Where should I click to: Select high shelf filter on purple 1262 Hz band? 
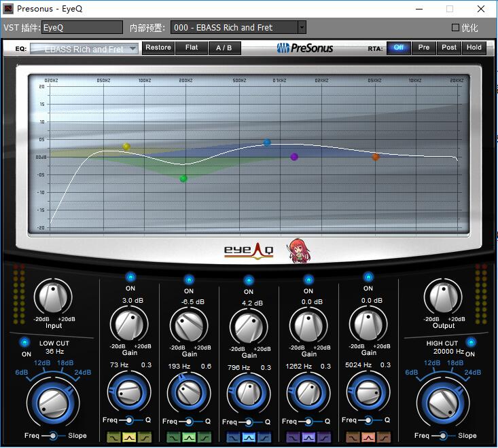(x=324, y=438)
